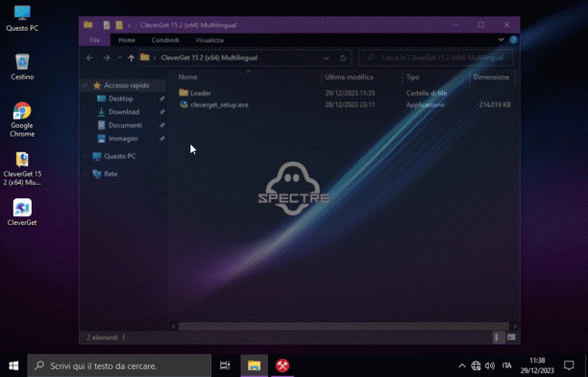Sort by Dimensione column header
Viewport: 588px width, 377px height.
click(492, 77)
